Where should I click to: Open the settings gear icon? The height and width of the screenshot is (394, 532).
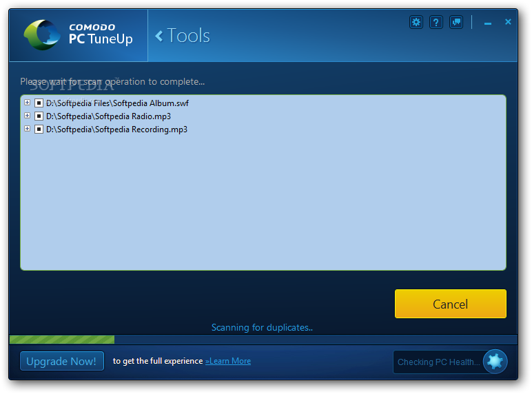(416, 22)
